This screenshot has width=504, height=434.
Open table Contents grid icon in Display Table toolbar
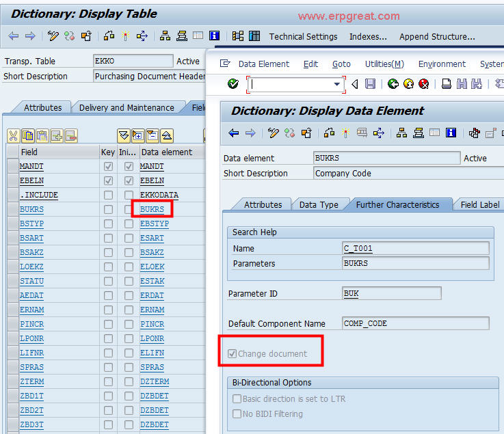coord(254,36)
